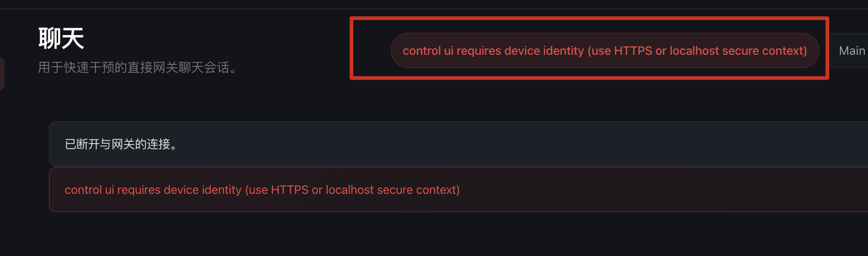Viewport: 868px width, 256px height.
Task: Select the active sidebar item at the left edge
Action: click(2, 74)
